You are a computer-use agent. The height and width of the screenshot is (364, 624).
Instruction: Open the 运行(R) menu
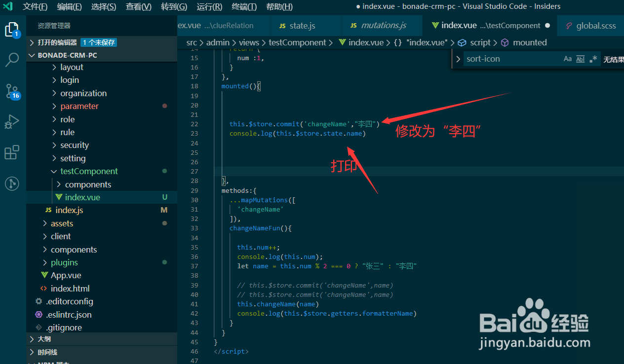pos(209,6)
